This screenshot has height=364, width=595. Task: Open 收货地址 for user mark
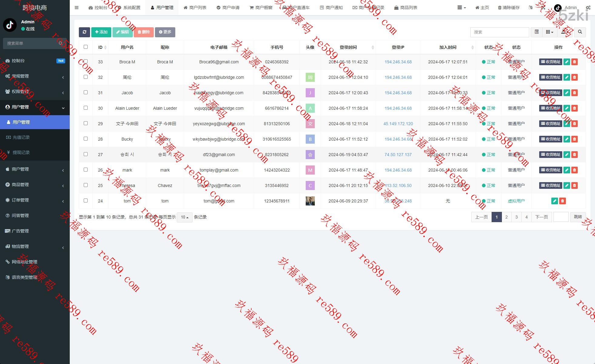point(550,170)
